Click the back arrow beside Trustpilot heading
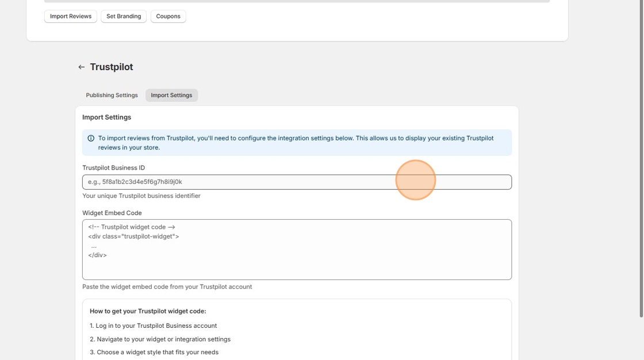This screenshot has height=360, width=644. click(x=81, y=67)
